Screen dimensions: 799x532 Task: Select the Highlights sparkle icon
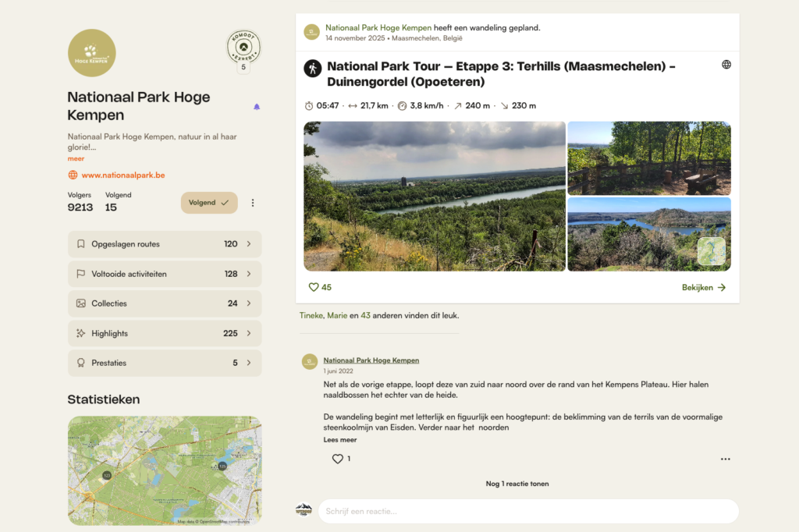point(80,333)
